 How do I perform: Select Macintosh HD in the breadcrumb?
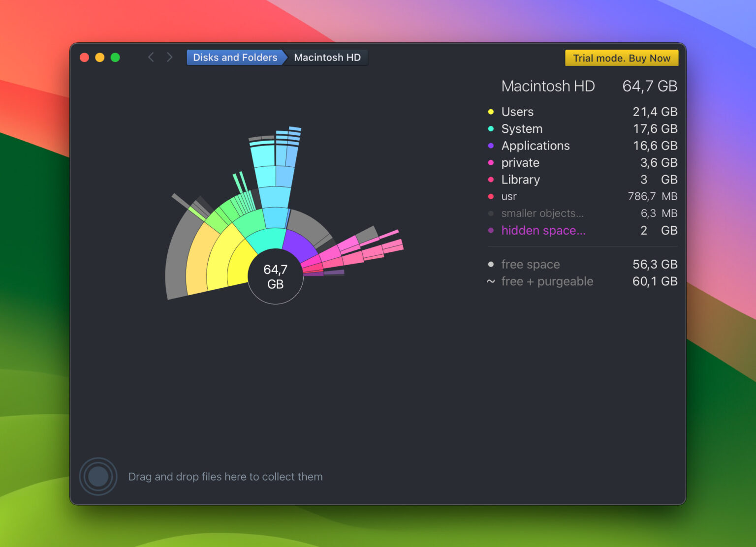coord(327,57)
